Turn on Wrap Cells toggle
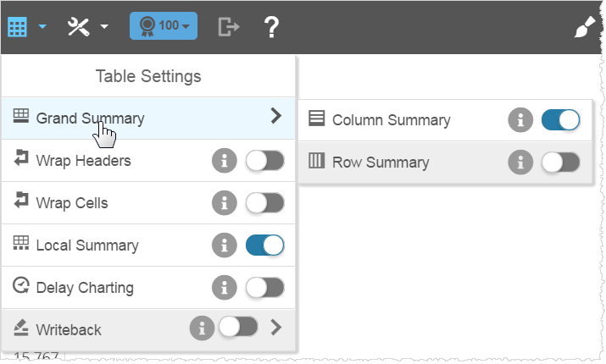The width and height of the screenshot is (606, 364). tap(264, 203)
